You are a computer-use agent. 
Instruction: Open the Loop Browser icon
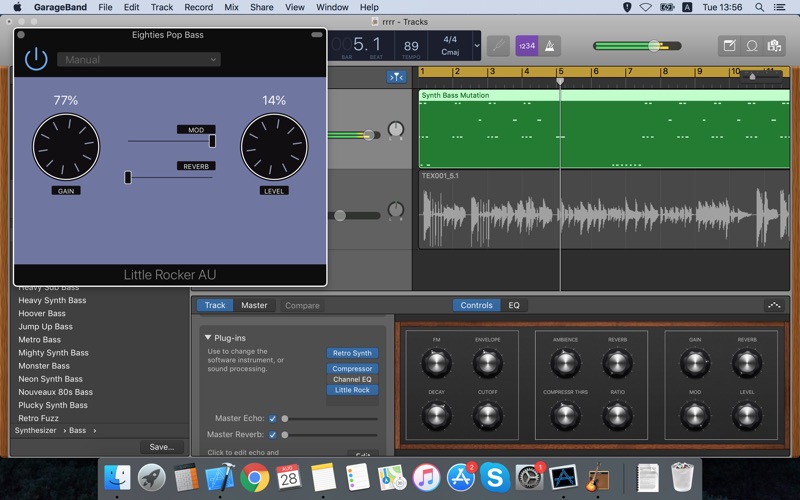pos(752,46)
